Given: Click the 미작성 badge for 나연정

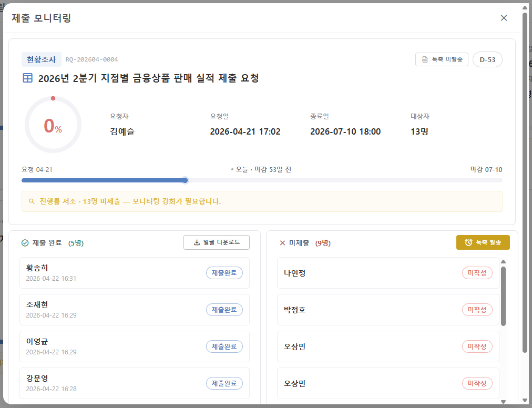Looking at the screenshot, I should 477,273.
